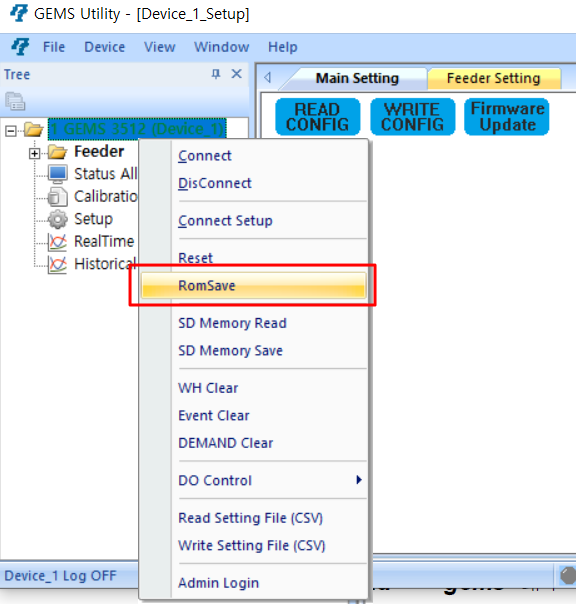576x604 pixels.
Task: Select SD Memory Save
Action: point(254,351)
